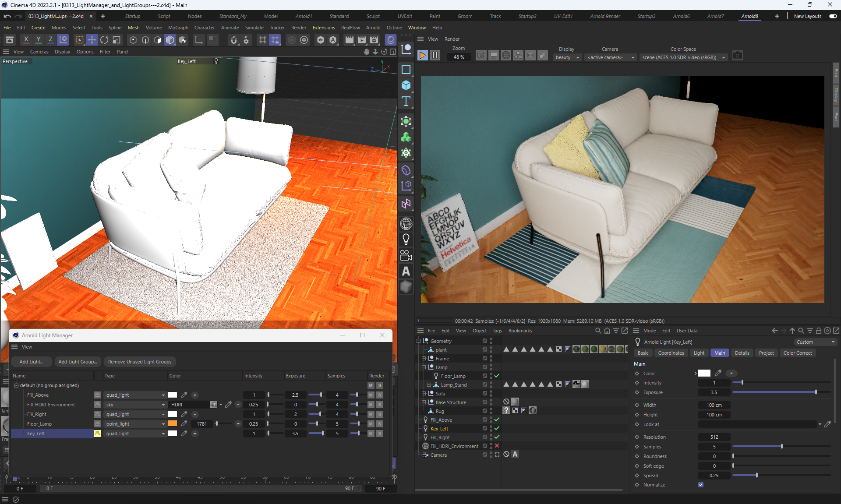This screenshot has width=841, height=504.
Task: Select the Text spline tool icon
Action: pos(406,102)
